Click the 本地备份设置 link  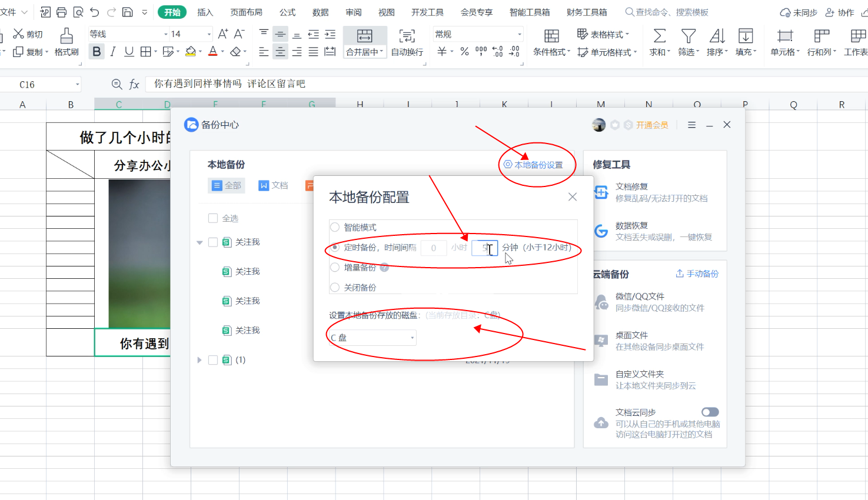[533, 165]
